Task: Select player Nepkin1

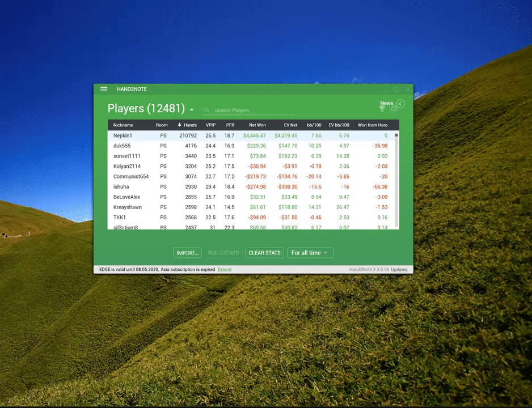Action: tap(123, 135)
